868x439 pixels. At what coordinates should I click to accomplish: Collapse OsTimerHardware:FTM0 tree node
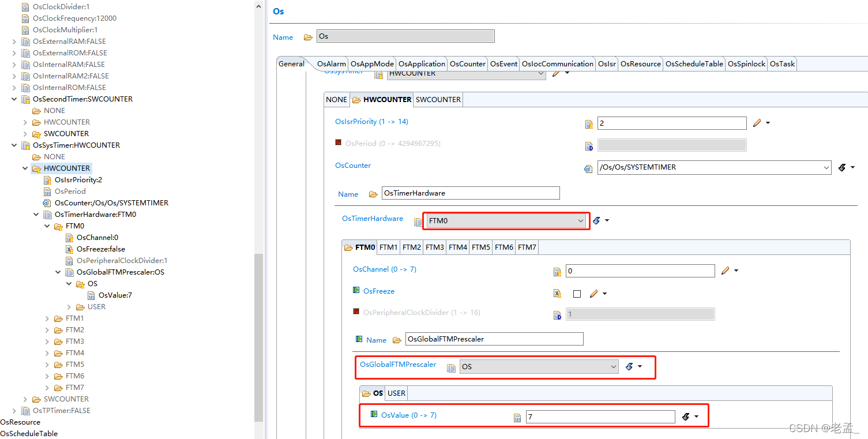tap(36, 215)
